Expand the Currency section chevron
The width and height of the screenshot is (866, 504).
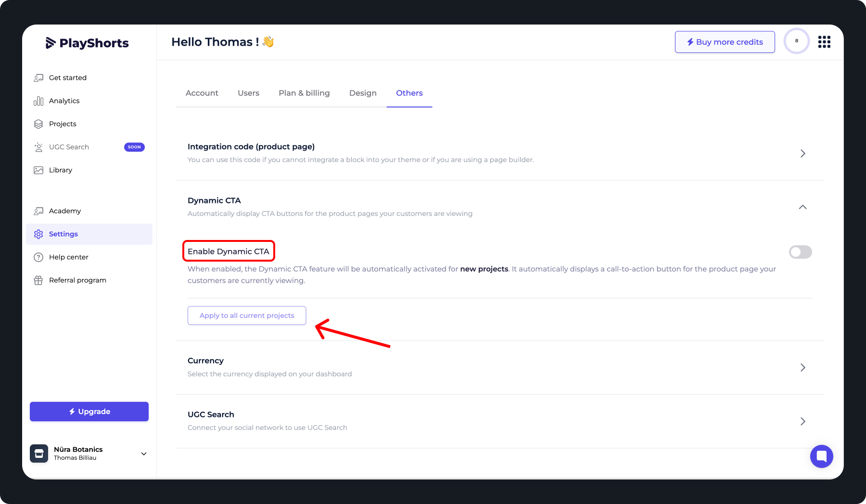[803, 367]
